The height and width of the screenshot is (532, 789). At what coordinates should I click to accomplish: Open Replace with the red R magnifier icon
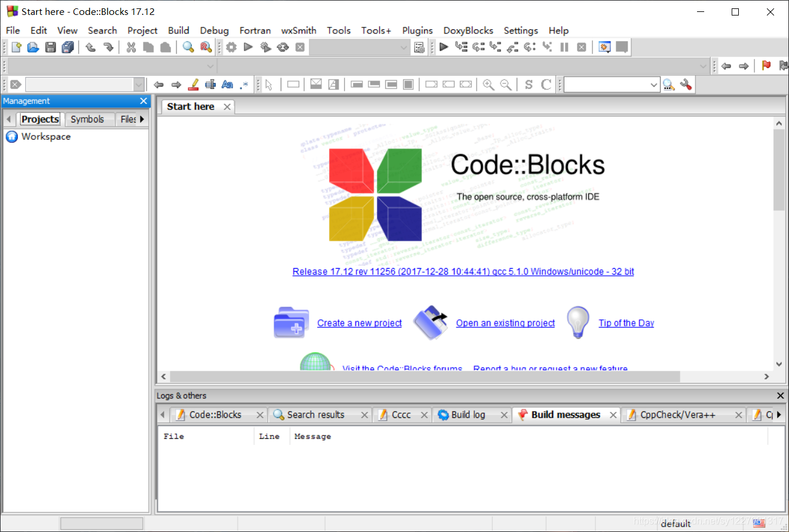(206, 47)
